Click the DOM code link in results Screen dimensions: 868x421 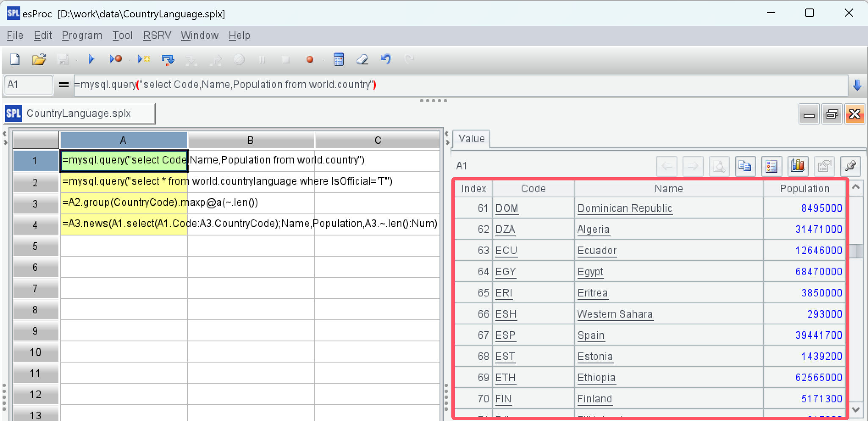click(507, 208)
